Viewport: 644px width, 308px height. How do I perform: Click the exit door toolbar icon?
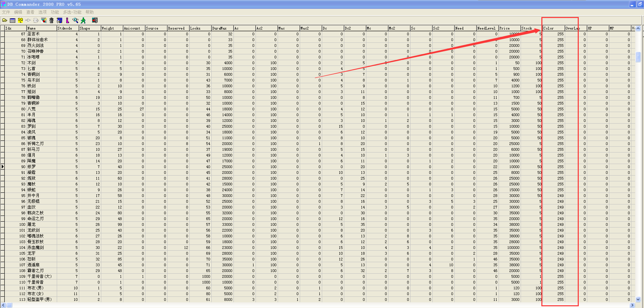point(95,20)
